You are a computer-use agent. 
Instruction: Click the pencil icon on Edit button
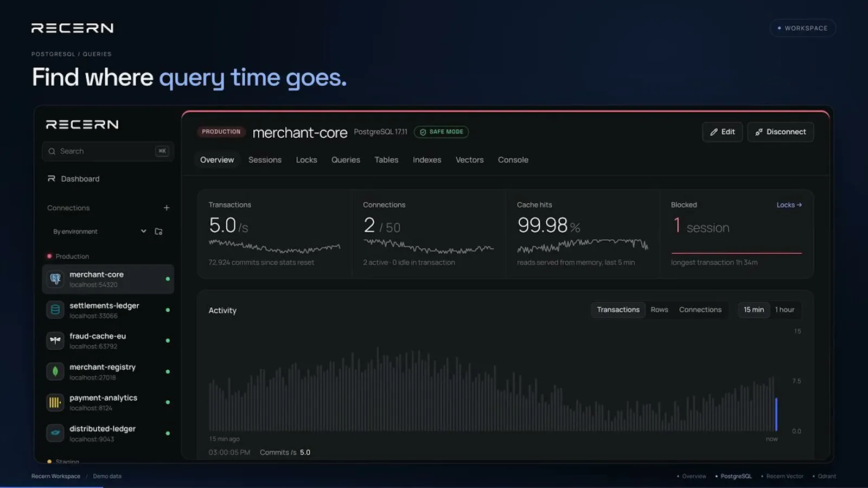pyautogui.click(x=714, y=132)
